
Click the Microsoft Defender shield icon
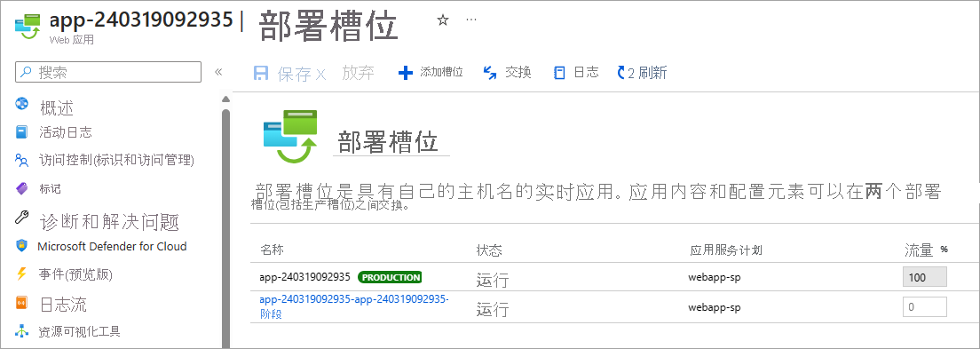click(x=22, y=246)
